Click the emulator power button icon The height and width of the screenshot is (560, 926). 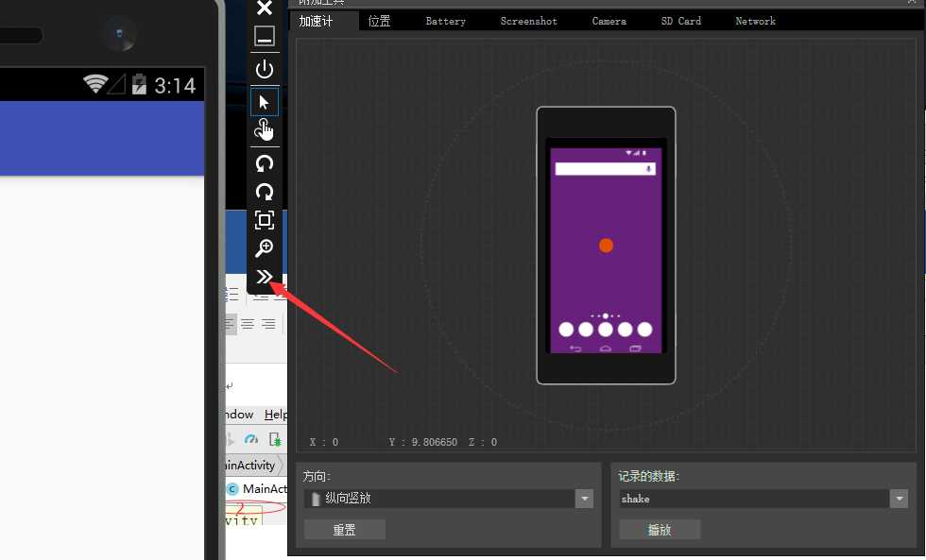tap(265, 69)
